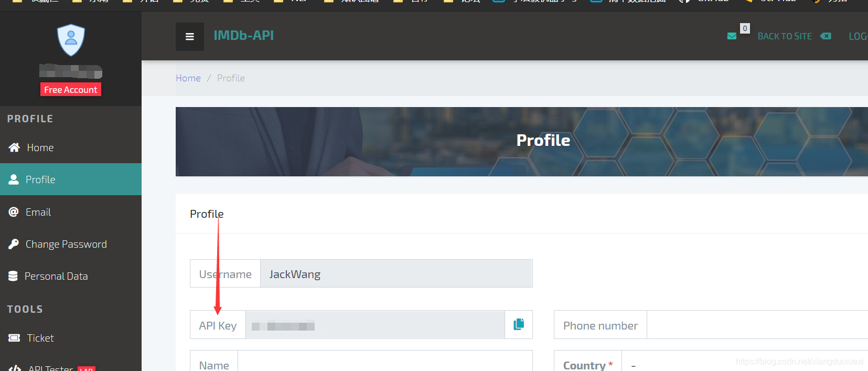Click the key icon beside Change Password
The width and height of the screenshot is (868, 371).
click(14, 244)
